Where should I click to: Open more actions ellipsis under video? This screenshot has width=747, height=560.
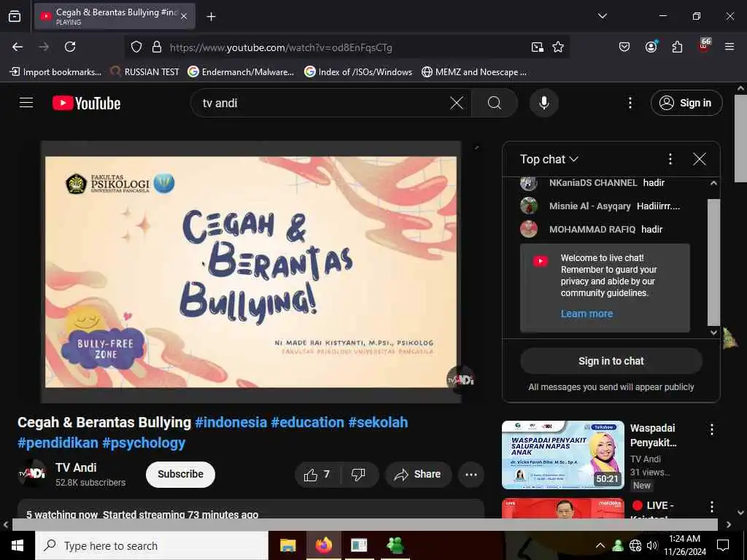click(471, 474)
